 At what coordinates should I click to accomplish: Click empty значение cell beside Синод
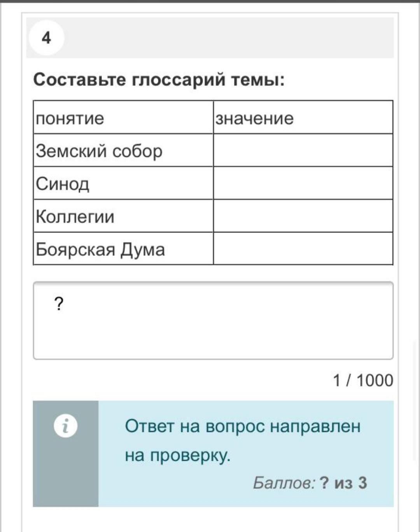[303, 183]
